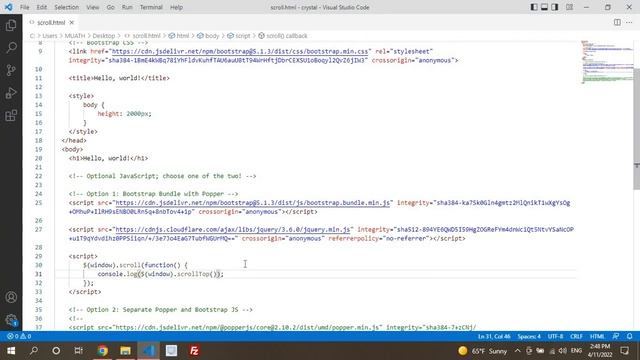Open the Edit menu
The image size is (640, 360).
pos(42,7)
